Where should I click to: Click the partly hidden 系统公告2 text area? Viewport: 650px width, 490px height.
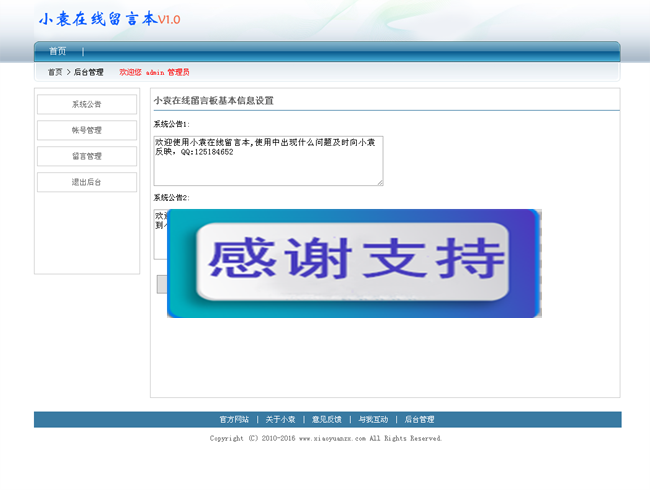[x=160, y=234]
